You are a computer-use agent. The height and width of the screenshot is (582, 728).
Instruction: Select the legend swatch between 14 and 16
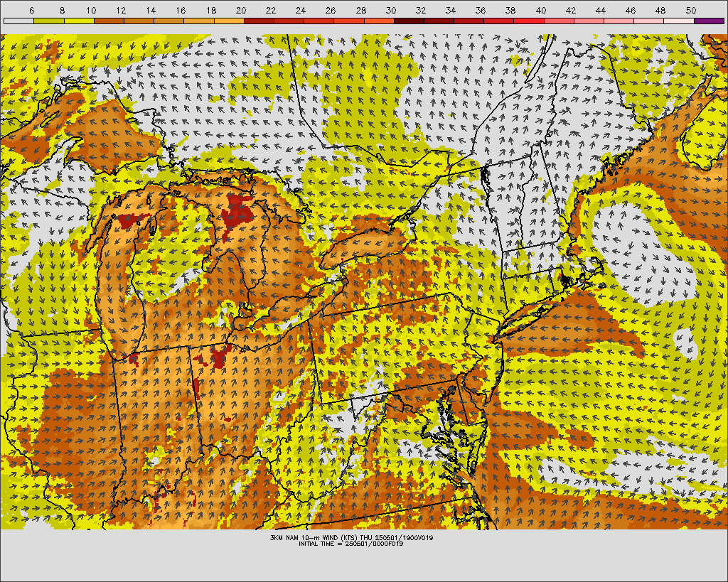[169, 21]
